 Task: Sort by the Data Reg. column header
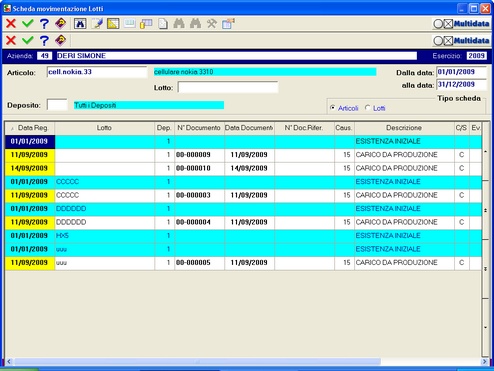tap(30, 128)
